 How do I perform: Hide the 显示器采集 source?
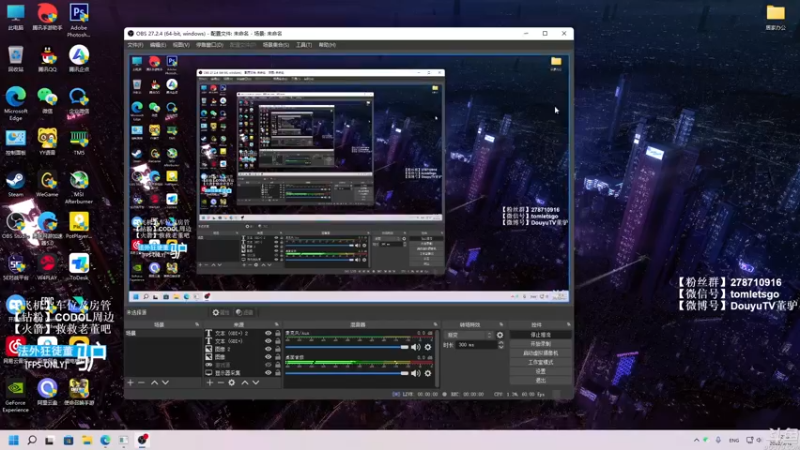pyautogui.click(x=268, y=373)
